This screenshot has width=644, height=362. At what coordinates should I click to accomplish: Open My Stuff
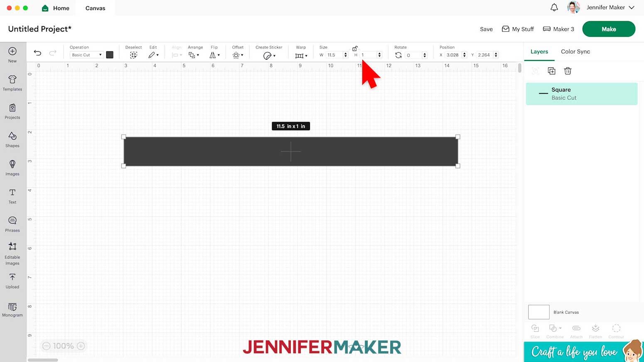(518, 29)
